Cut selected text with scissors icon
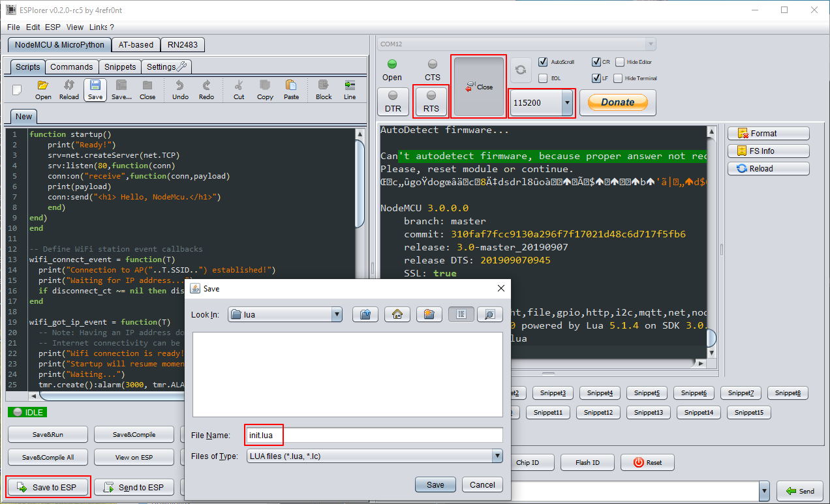This screenshot has width=830, height=504. coord(239,89)
